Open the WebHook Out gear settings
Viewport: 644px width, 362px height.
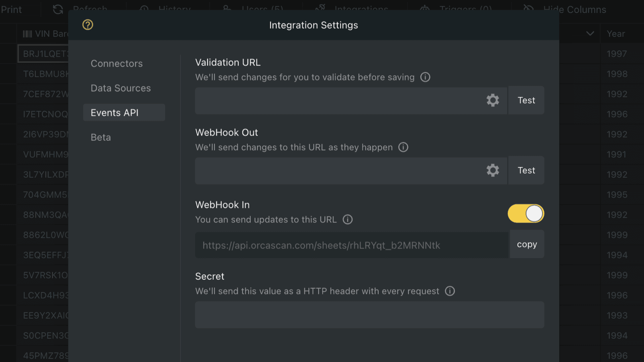click(x=493, y=170)
